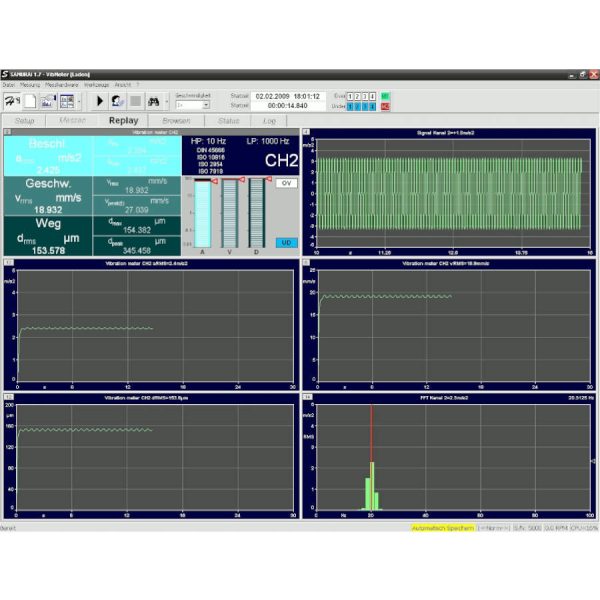Select the Weg displacement RMS tile
This screenshot has height=600, width=600.
tap(48, 236)
